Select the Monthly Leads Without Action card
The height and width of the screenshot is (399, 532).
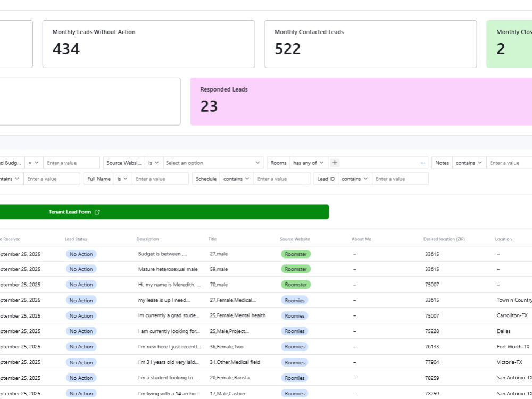point(148,44)
